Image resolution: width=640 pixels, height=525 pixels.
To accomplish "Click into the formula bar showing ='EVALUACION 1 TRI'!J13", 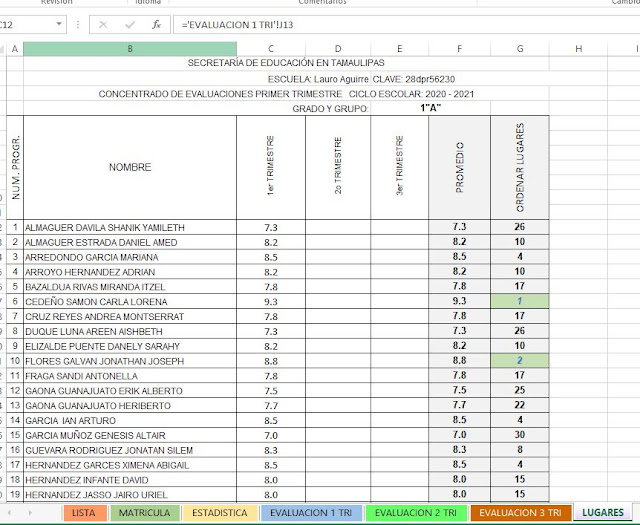I will click(x=406, y=25).
